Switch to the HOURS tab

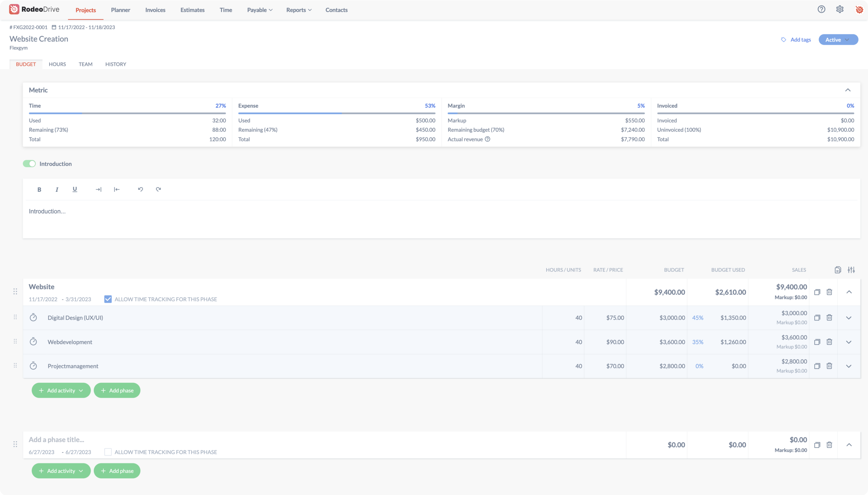[x=57, y=64]
